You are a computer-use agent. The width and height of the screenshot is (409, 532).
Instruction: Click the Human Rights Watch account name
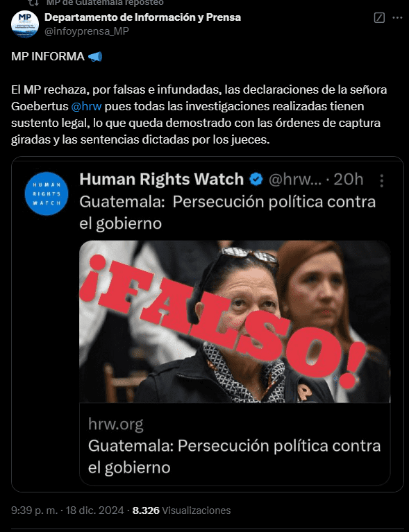click(x=162, y=179)
